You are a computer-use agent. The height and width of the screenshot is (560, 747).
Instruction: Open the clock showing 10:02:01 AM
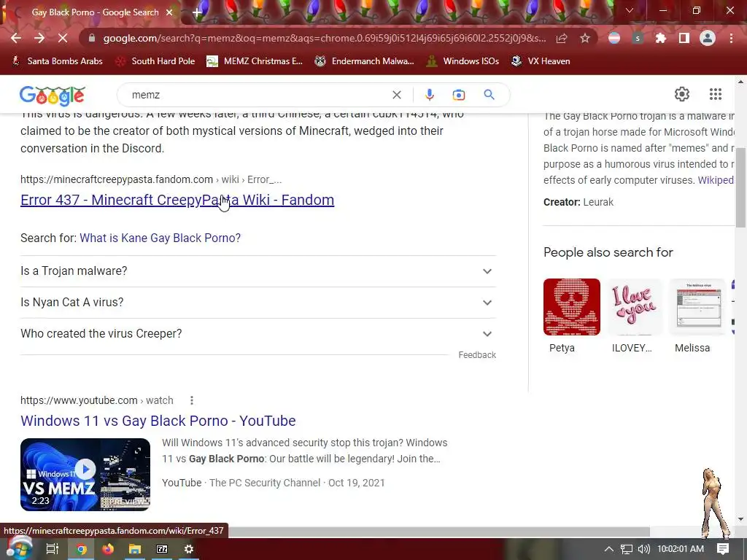[x=681, y=549]
